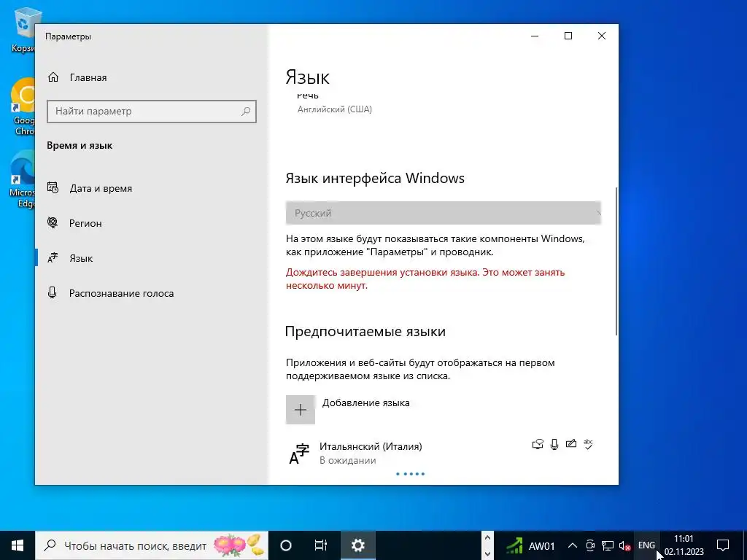
Task: Click the handwriting feature icon for Italian
Action: click(571, 444)
